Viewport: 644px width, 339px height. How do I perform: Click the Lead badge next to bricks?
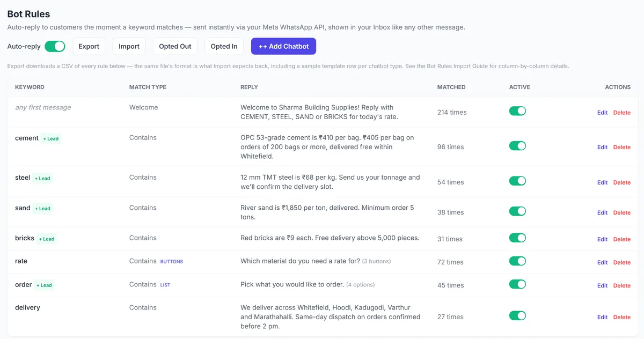(47, 239)
